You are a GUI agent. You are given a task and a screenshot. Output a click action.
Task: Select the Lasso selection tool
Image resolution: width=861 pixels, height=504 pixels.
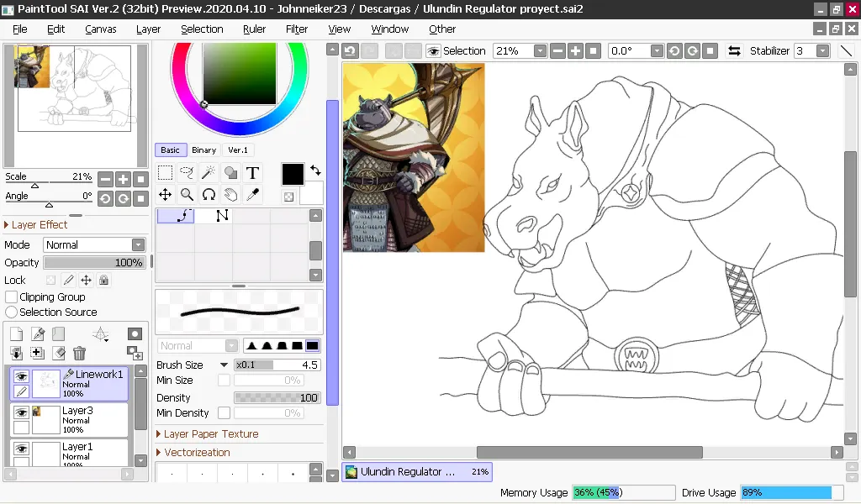187,173
